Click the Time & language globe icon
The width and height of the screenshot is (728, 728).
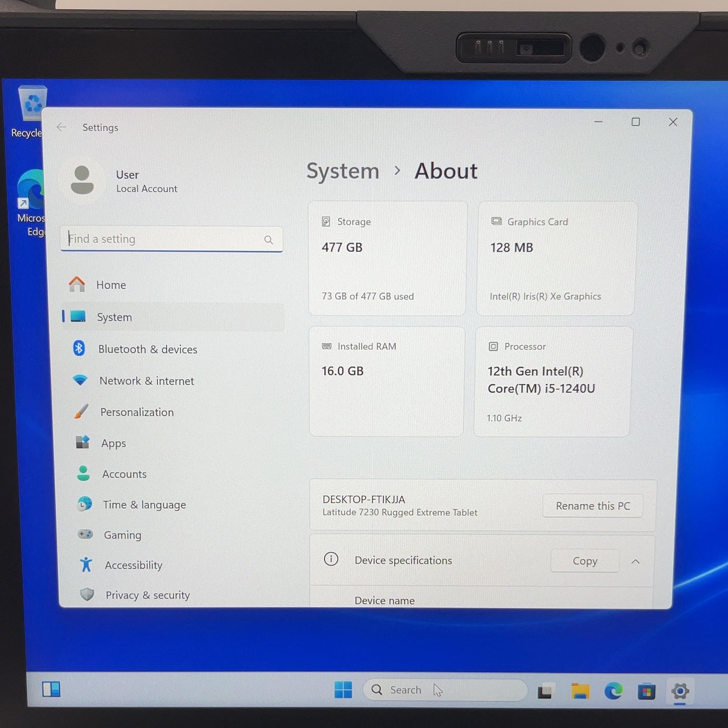[x=84, y=504]
